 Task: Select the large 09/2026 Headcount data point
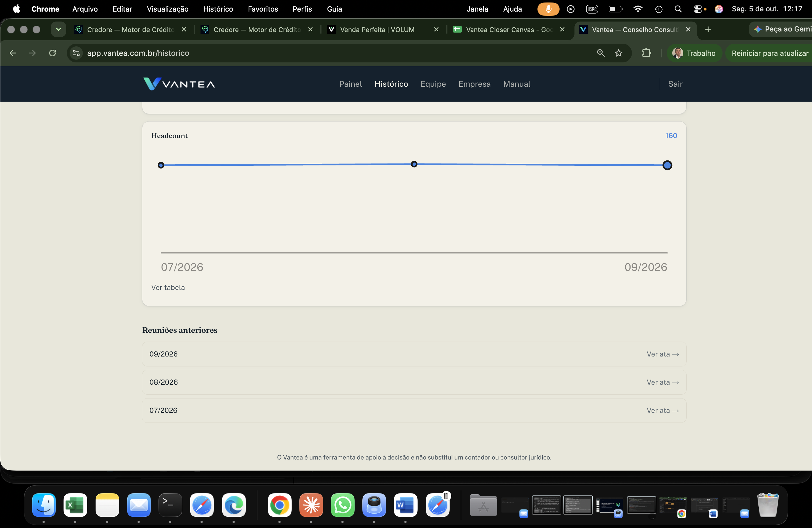[x=667, y=165]
